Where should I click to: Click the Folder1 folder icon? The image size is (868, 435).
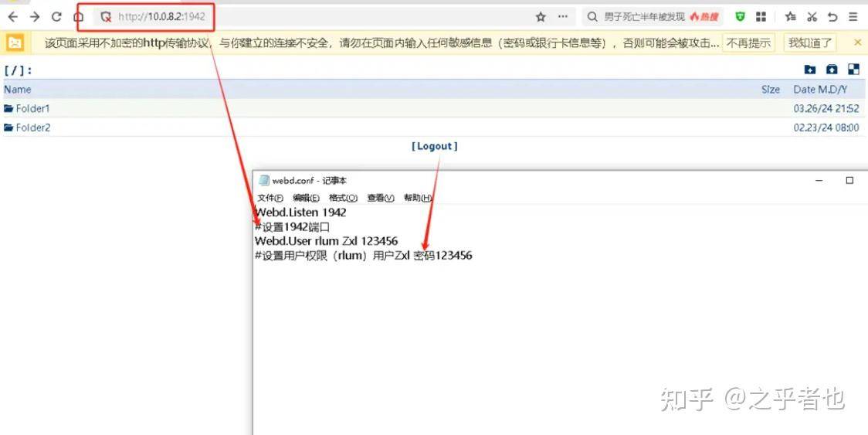pyautogui.click(x=8, y=108)
